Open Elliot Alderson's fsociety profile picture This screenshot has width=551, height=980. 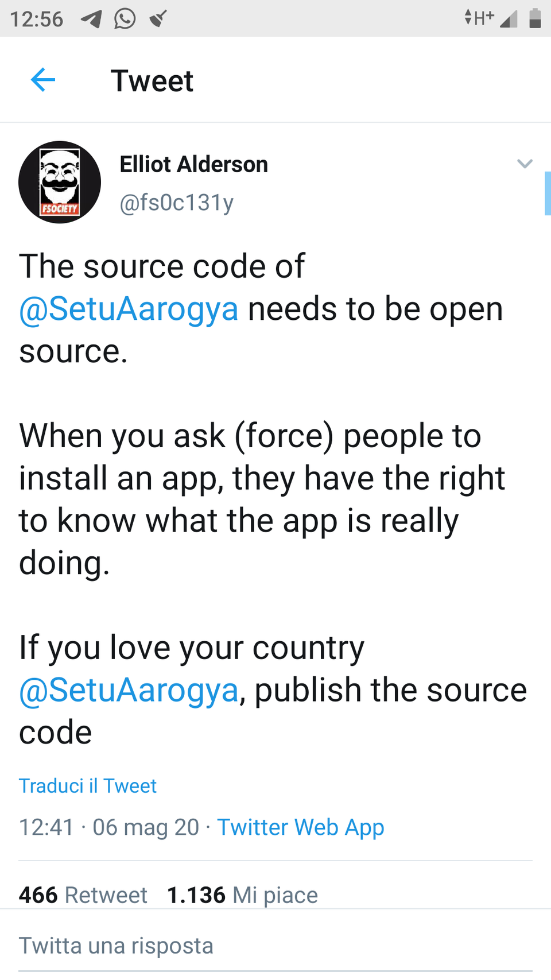60,183
